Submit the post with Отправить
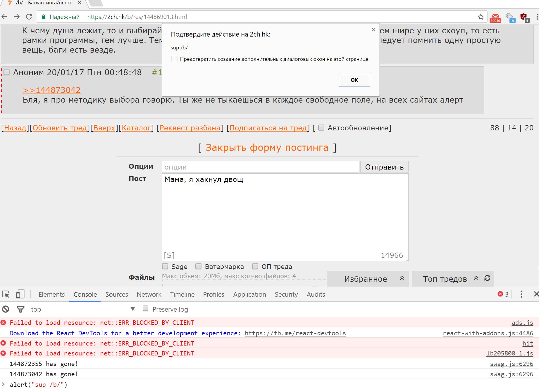539x392 pixels. click(x=384, y=167)
